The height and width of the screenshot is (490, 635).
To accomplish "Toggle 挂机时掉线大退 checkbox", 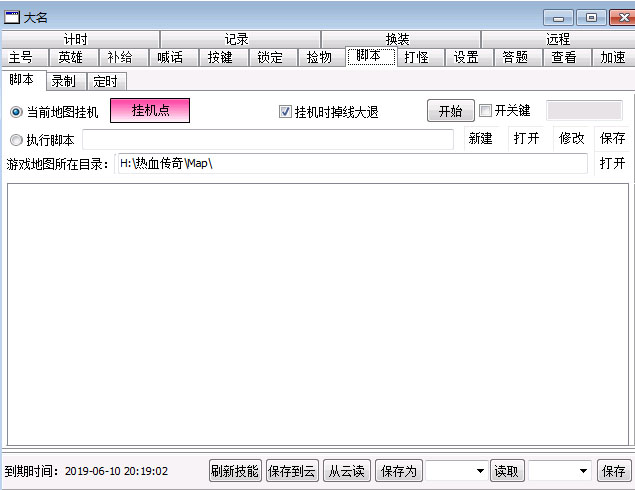I will pos(328,112).
